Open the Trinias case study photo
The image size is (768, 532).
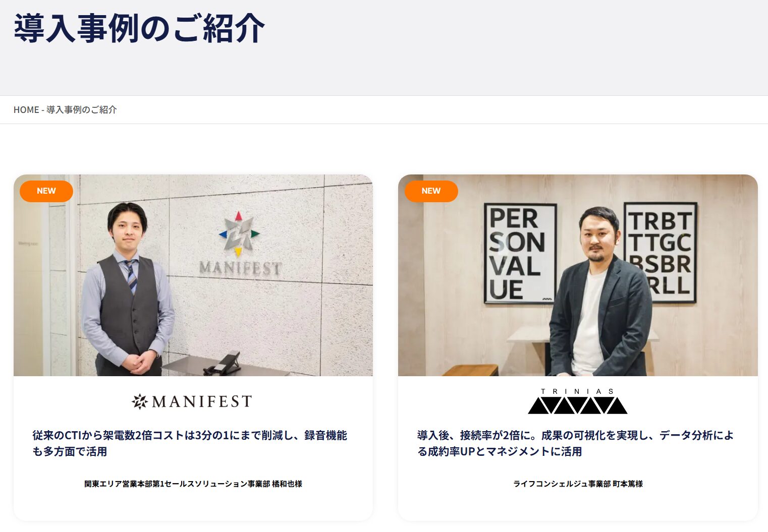(578, 275)
